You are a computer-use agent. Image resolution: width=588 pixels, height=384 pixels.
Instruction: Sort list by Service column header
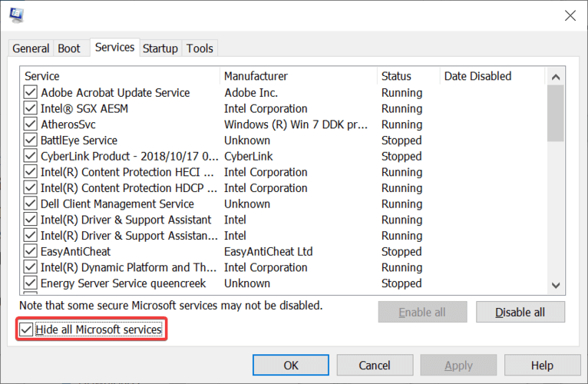tap(121, 76)
